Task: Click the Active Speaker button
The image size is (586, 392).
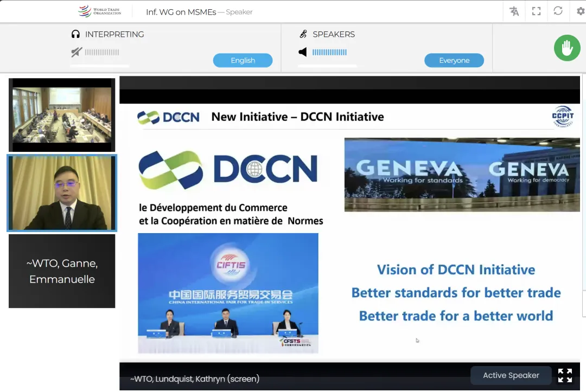Action: [511, 375]
